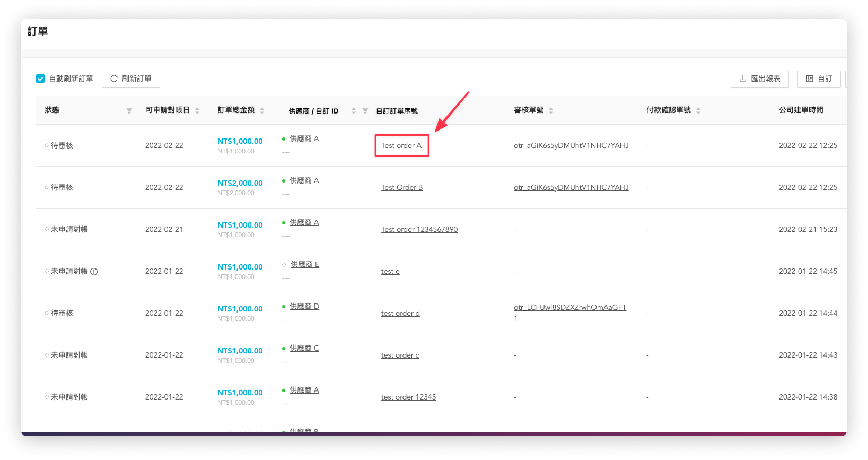
Task: Open order link test order d
Action: tap(400, 313)
